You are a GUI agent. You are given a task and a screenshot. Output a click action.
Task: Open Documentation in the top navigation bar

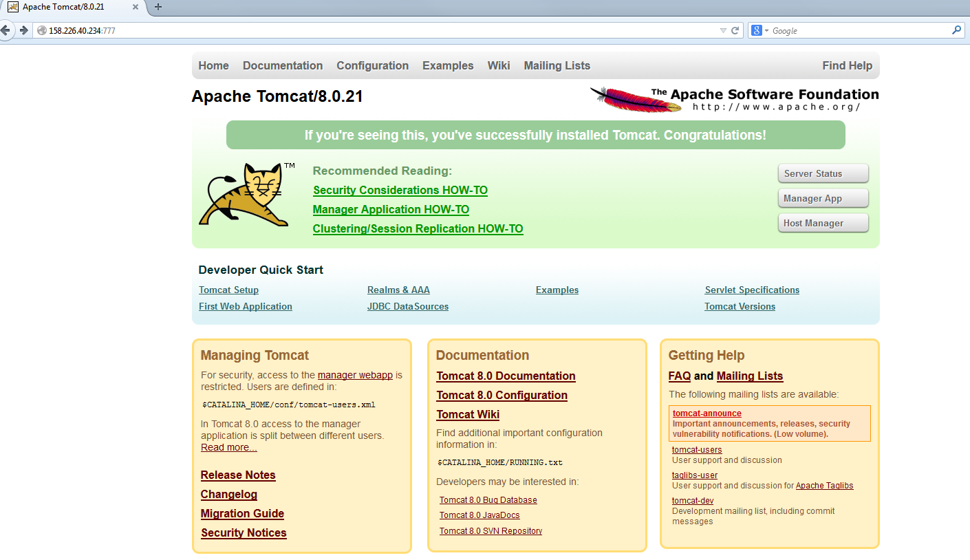pos(283,66)
